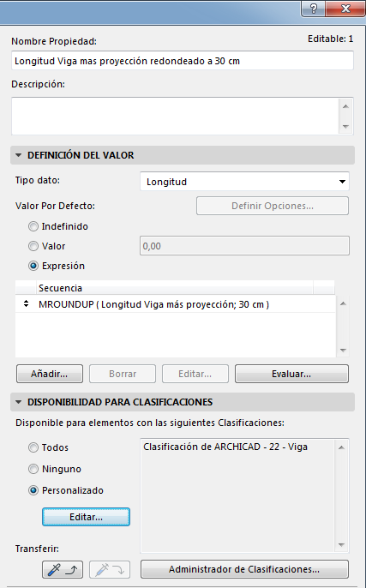
Task: Select the Expresión radio button
Action: 33,266
